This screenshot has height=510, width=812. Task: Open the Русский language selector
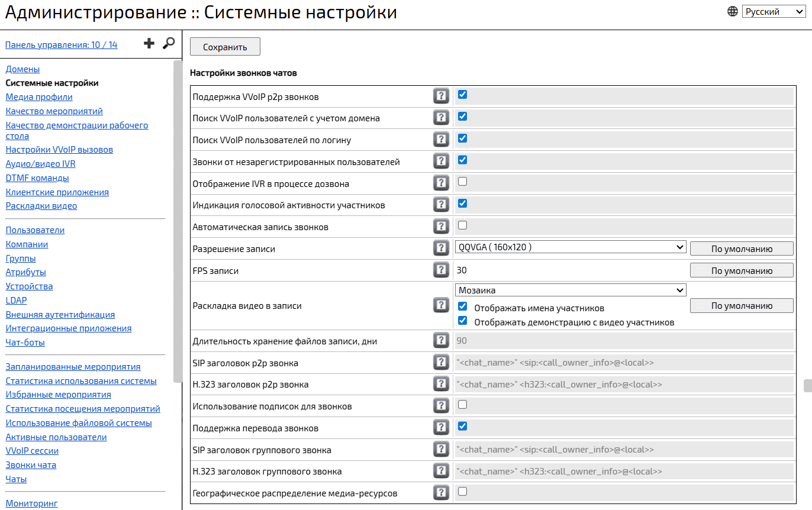tap(773, 11)
